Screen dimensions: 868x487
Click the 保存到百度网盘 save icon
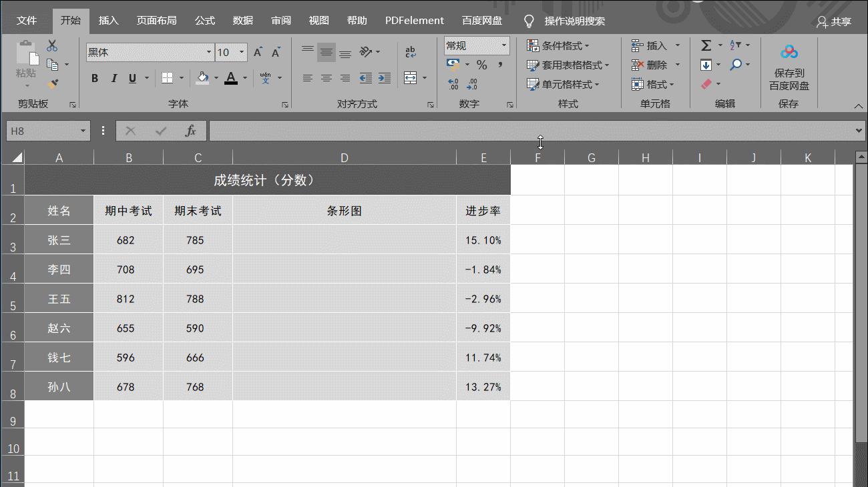790,50
